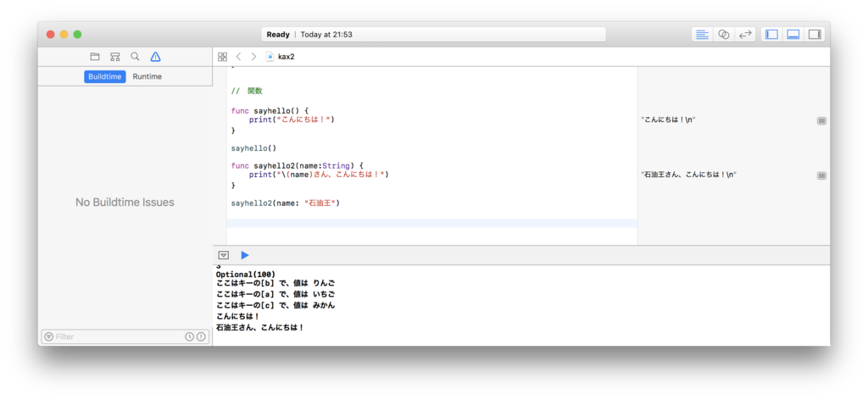Click print("こんにちは！") code line
868x400 pixels.
pyautogui.click(x=292, y=119)
